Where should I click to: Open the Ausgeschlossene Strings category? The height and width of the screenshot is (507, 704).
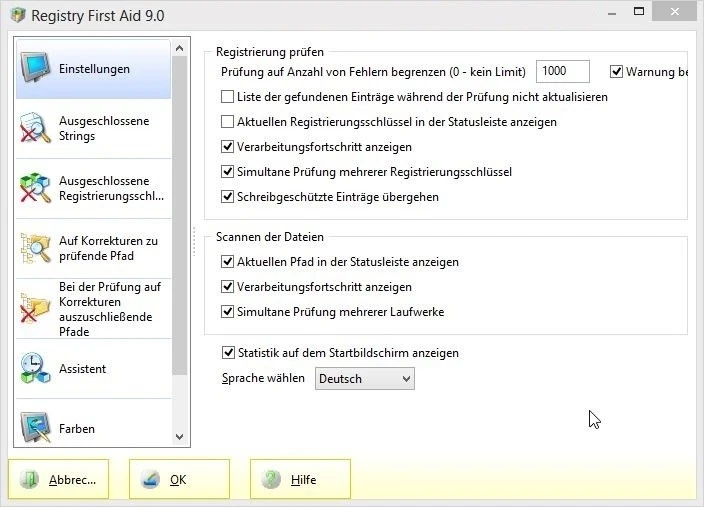click(93, 128)
